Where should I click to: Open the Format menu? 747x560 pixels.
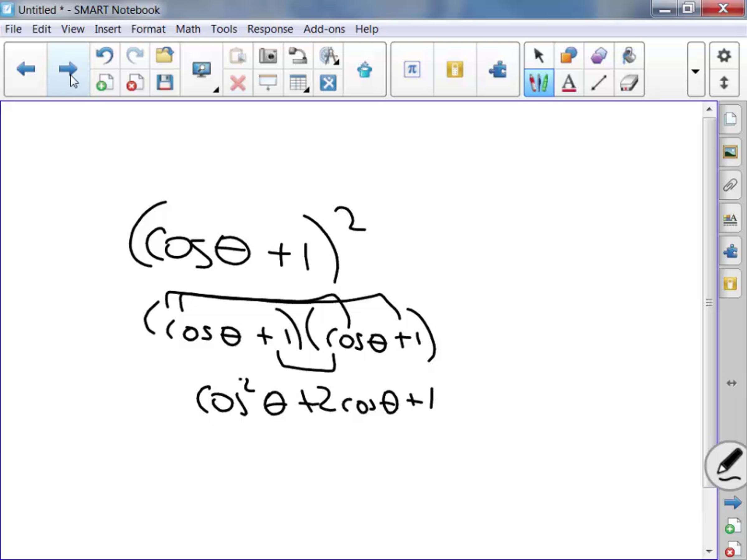[148, 29]
